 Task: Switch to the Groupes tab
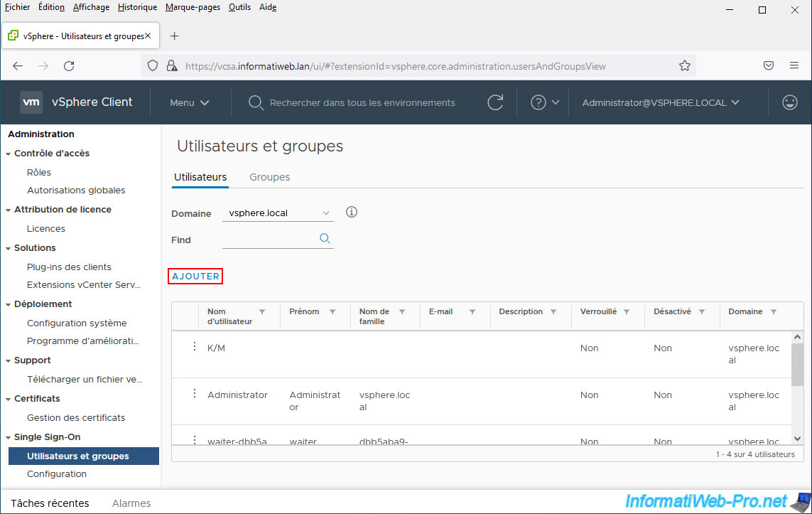pos(269,177)
